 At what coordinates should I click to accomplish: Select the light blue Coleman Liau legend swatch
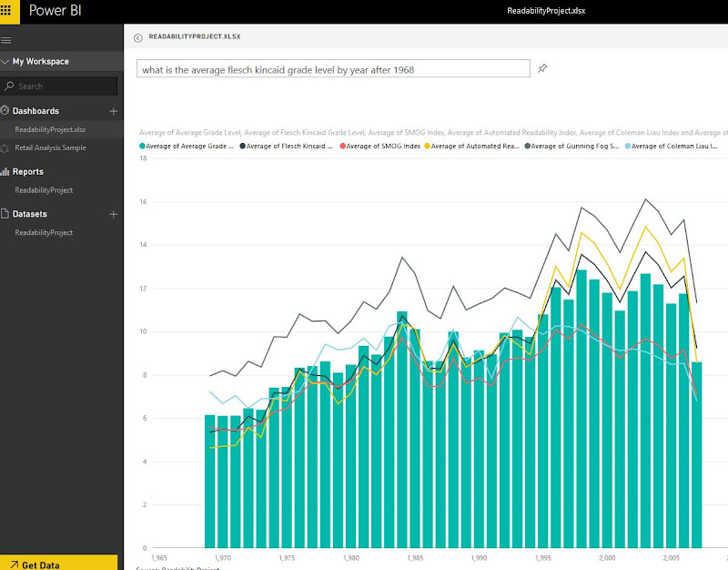click(628, 146)
